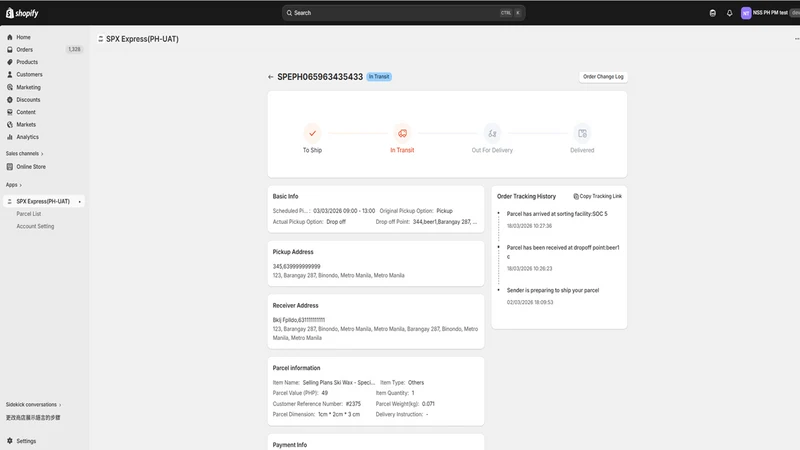800x450 pixels.
Task: Click the Marketing target icon
Action: tap(10, 87)
